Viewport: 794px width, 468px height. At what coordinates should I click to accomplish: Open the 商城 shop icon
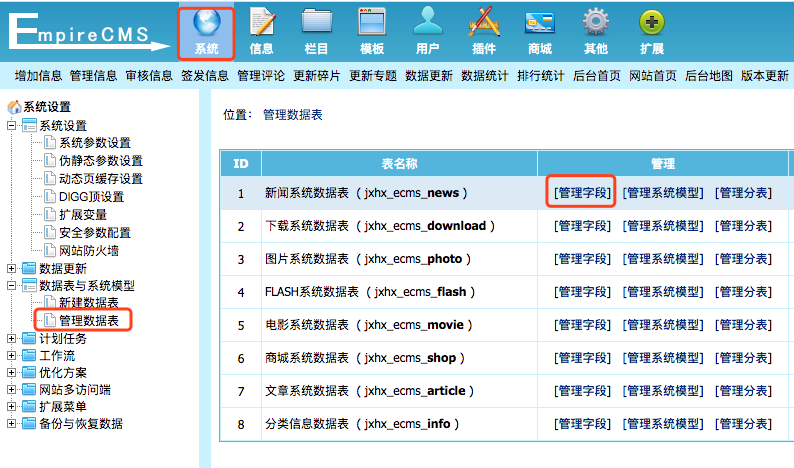539,24
